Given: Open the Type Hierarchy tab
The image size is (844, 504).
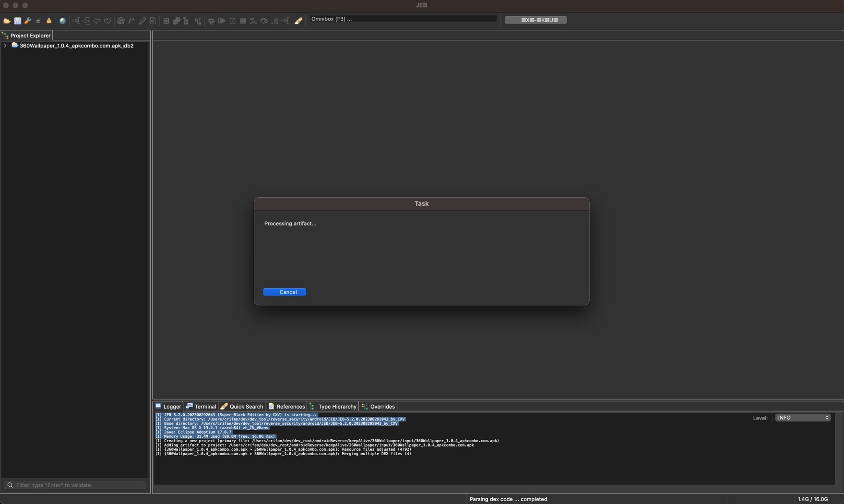Looking at the screenshot, I should tap(333, 406).
